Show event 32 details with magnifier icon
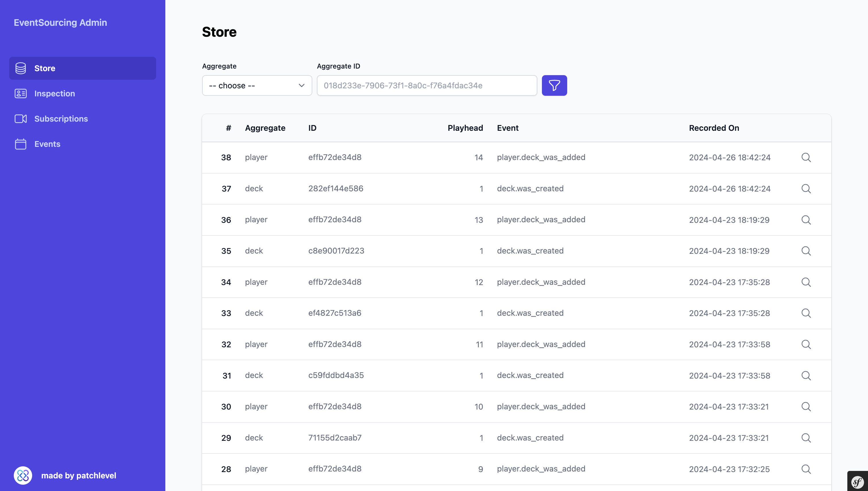Screen dimensions: 868x491 pyautogui.click(x=806, y=344)
